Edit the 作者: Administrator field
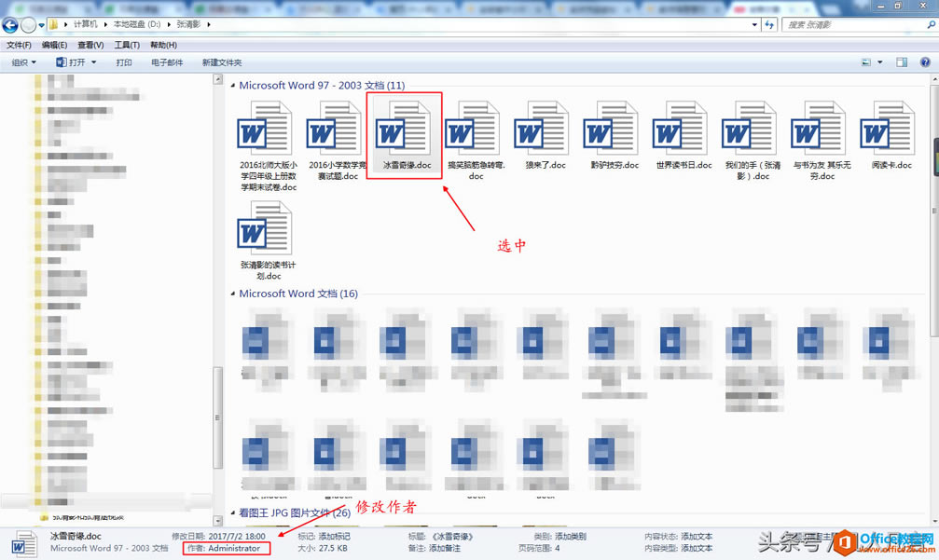This screenshot has height=560, width=939. (x=227, y=548)
